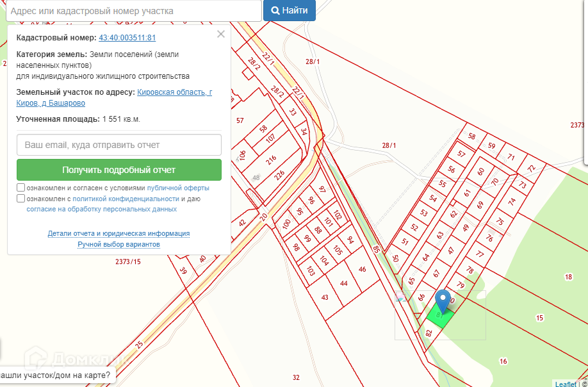Select parcel 39 on the map
588x387 pixels.
pos(183,270)
